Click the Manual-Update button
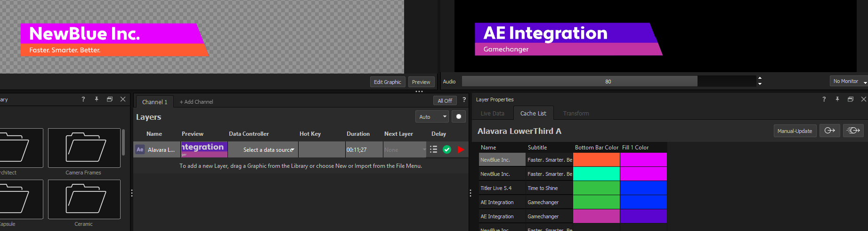 (795, 131)
